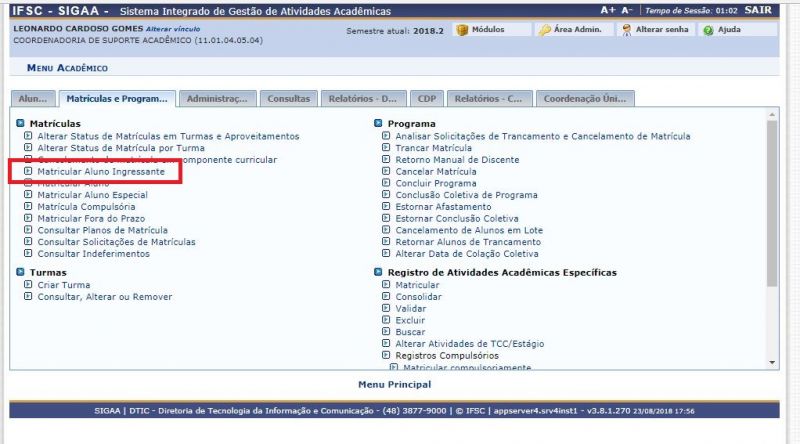The image size is (800, 444).
Task: Open Criar Turma link
Action: click(x=63, y=285)
